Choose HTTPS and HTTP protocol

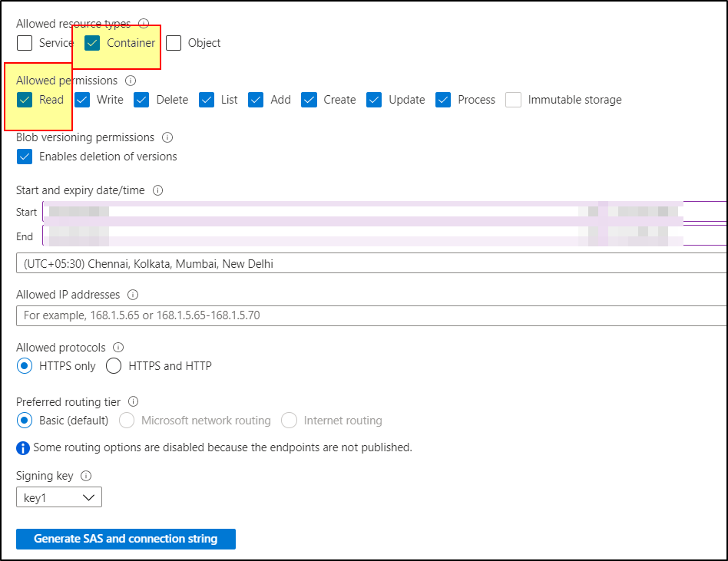114,365
